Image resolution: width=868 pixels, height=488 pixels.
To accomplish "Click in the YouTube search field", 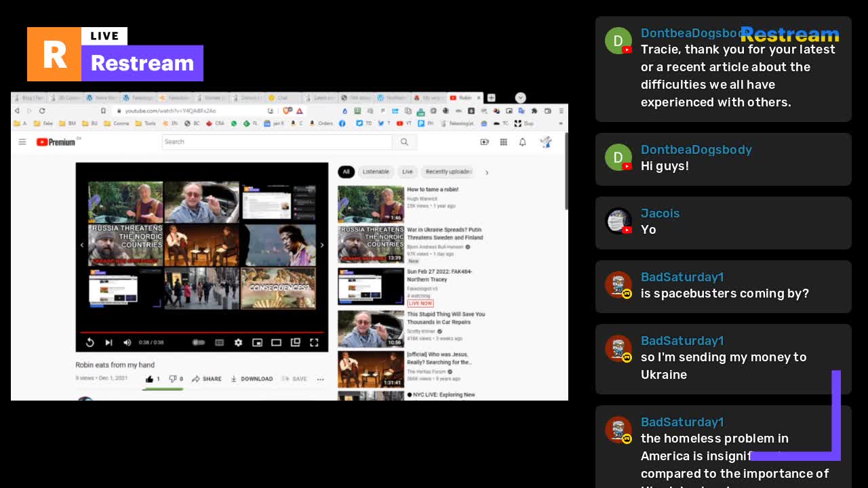I will pos(277,142).
